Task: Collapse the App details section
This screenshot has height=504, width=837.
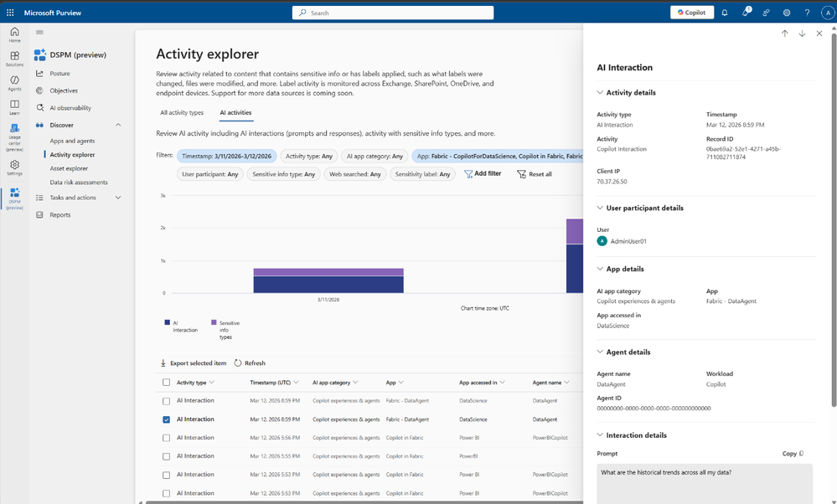Action: (600, 269)
